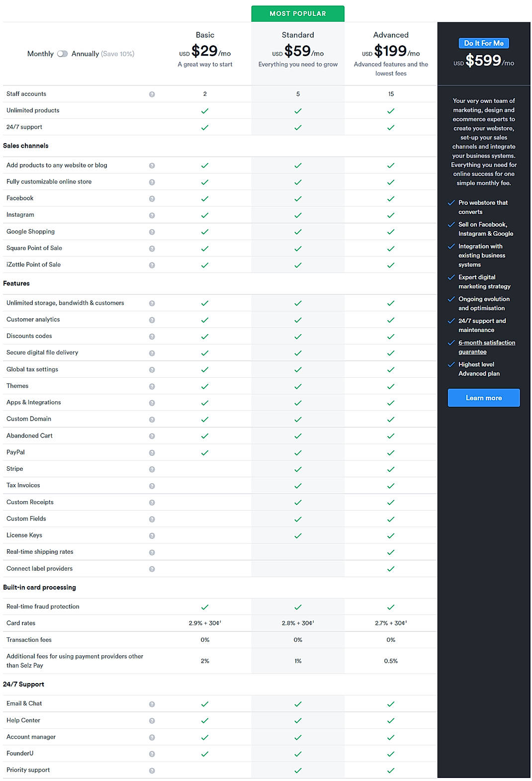Open the 6-month satisfaction guarantee link
532x781 pixels.
(x=487, y=347)
